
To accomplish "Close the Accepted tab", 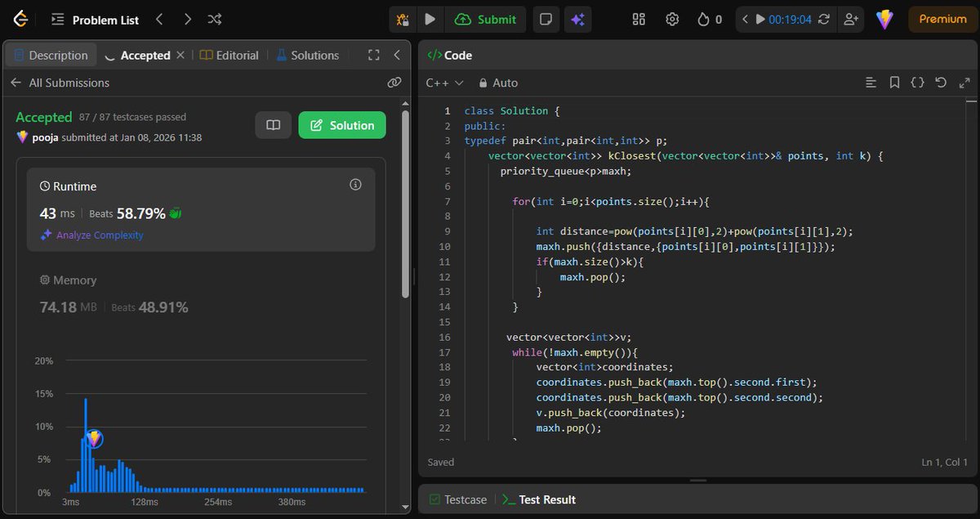I will pos(180,55).
